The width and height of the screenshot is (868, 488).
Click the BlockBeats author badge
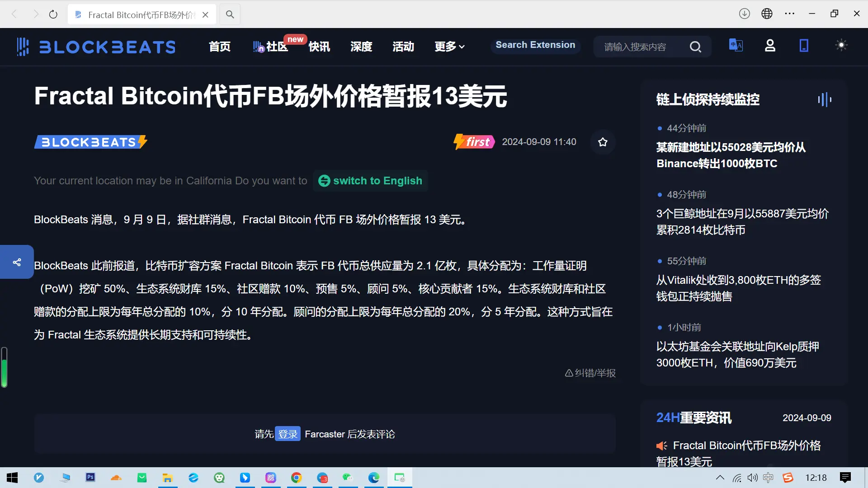(91, 142)
